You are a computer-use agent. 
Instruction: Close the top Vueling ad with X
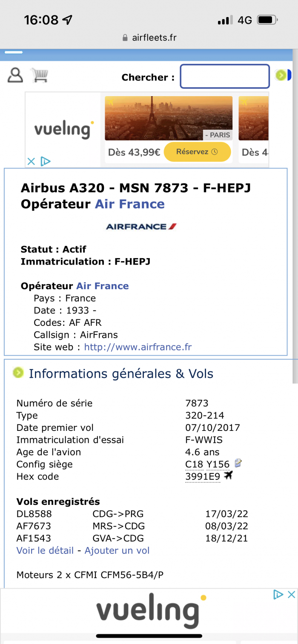coord(31,162)
